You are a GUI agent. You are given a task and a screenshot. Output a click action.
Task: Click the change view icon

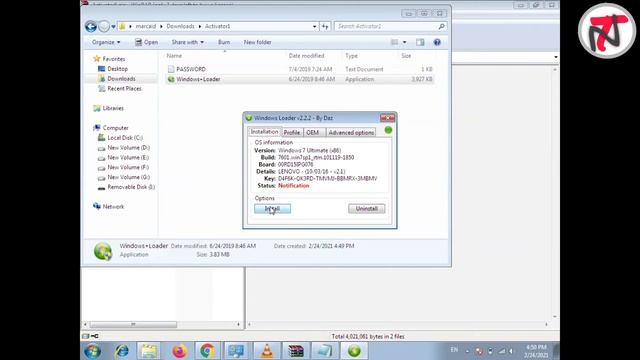(x=394, y=42)
